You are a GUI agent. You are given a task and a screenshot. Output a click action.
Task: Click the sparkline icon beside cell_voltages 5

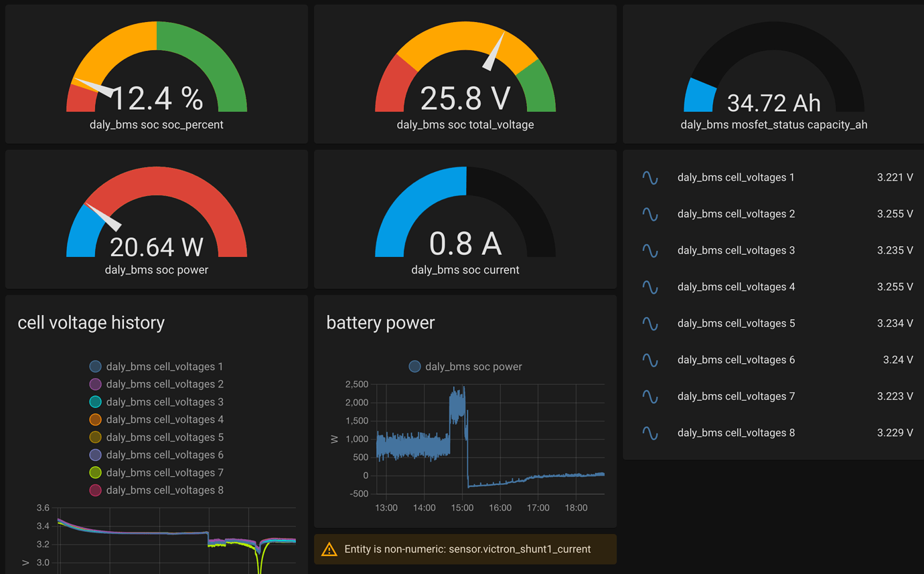(649, 323)
